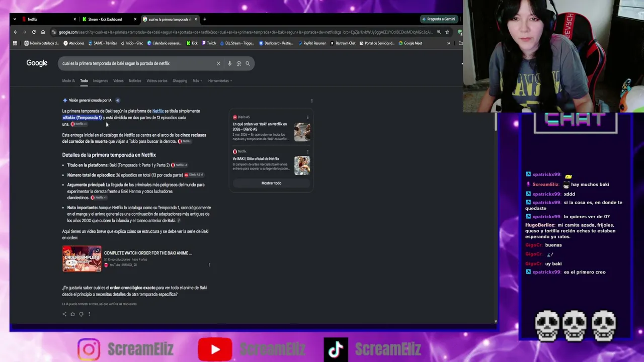Open the Google Meet bookmark
The image size is (644, 362).
click(410, 43)
